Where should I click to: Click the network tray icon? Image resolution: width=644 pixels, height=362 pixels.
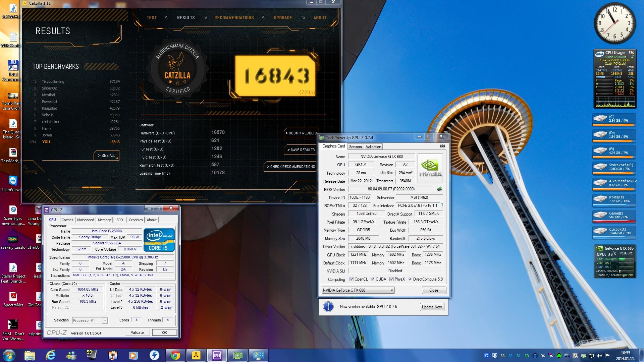(x=591, y=356)
